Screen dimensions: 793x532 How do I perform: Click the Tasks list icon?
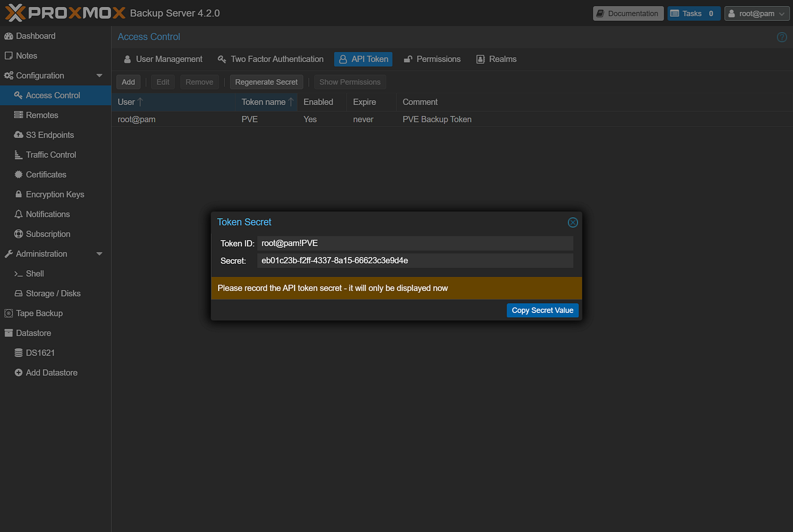[675, 14]
